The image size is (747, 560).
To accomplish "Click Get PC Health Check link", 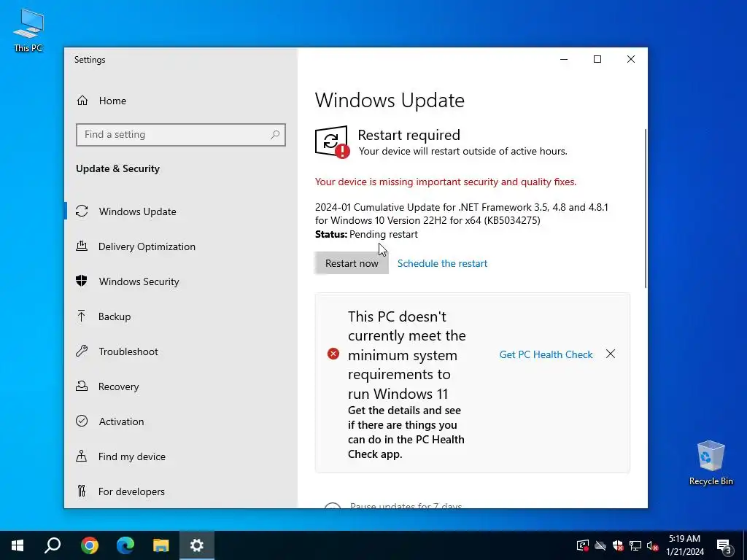I will [x=546, y=354].
